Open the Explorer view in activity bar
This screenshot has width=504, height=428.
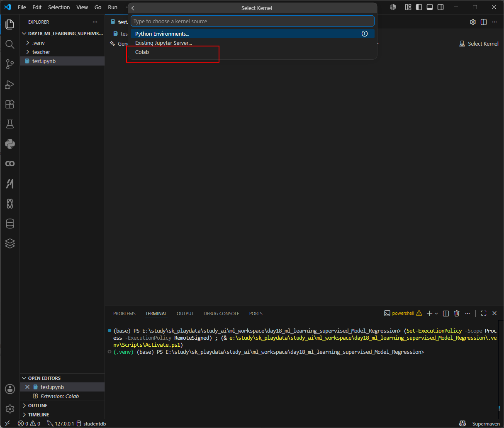point(10,24)
